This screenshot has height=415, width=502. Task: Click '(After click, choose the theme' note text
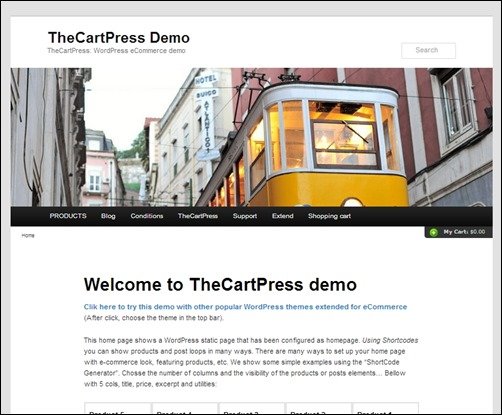tap(154, 318)
